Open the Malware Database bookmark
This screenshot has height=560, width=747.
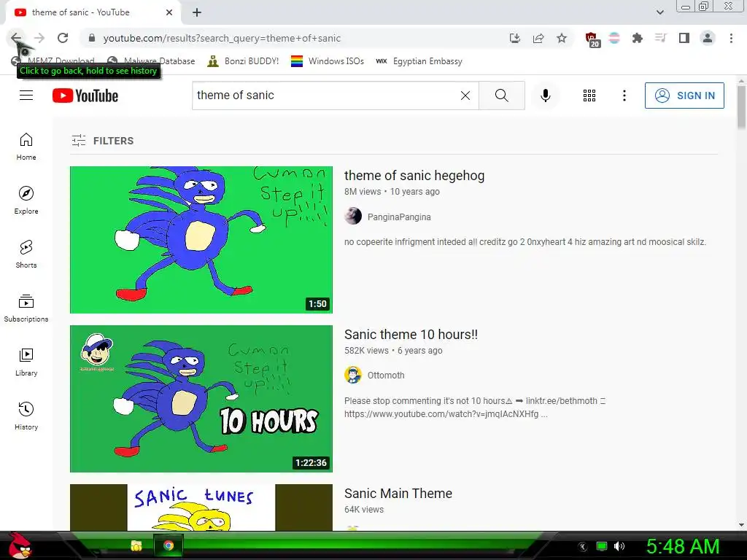(152, 61)
